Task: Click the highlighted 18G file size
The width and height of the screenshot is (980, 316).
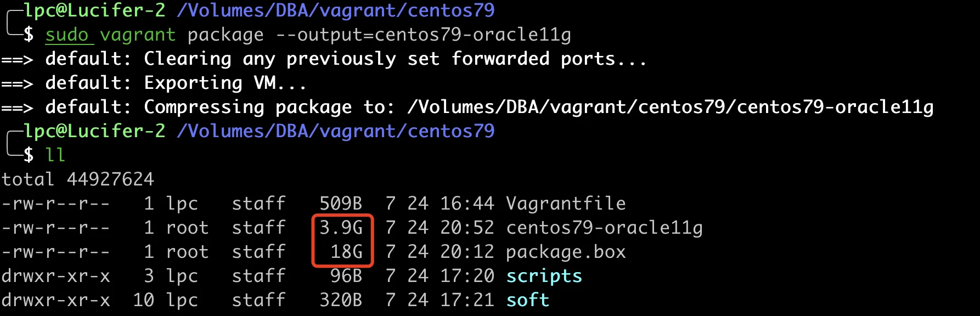Action: click(x=347, y=252)
